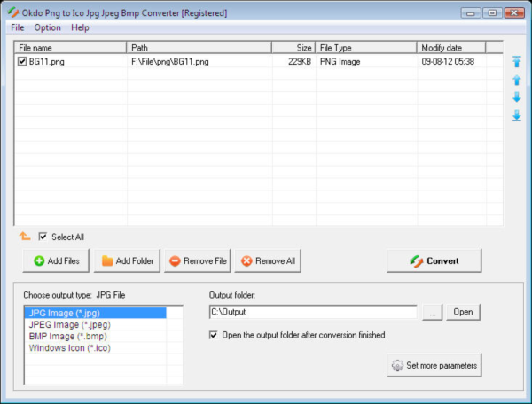Disable opening output folder after conversion
The height and width of the screenshot is (404, 532).
tap(213, 335)
